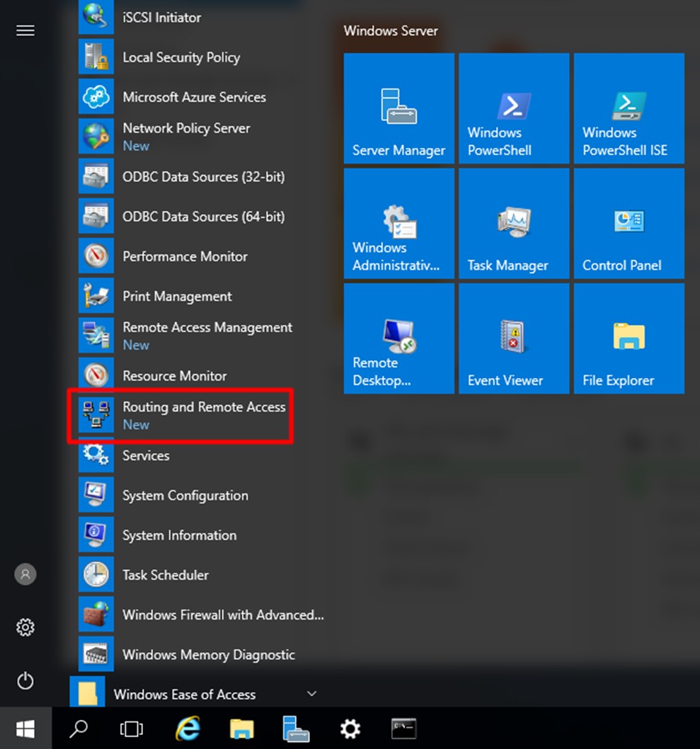Open the File Explorer tile
Viewport: 700px width, 749px height.
(629, 338)
